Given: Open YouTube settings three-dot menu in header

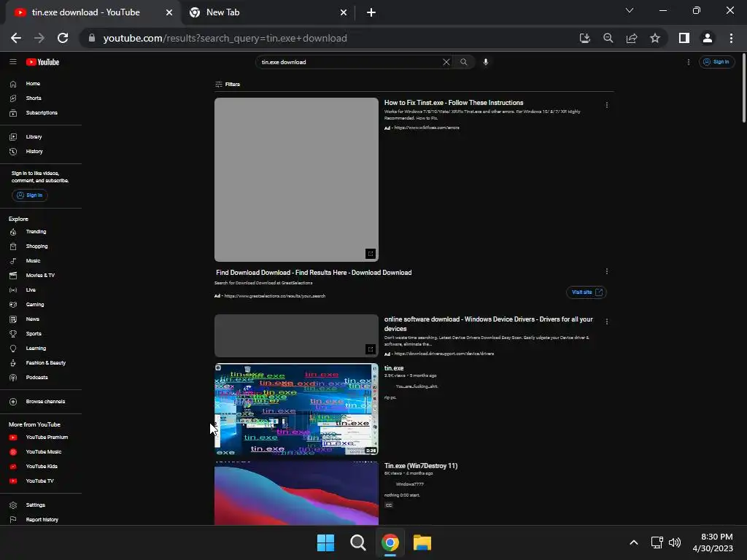Looking at the screenshot, I should point(688,62).
